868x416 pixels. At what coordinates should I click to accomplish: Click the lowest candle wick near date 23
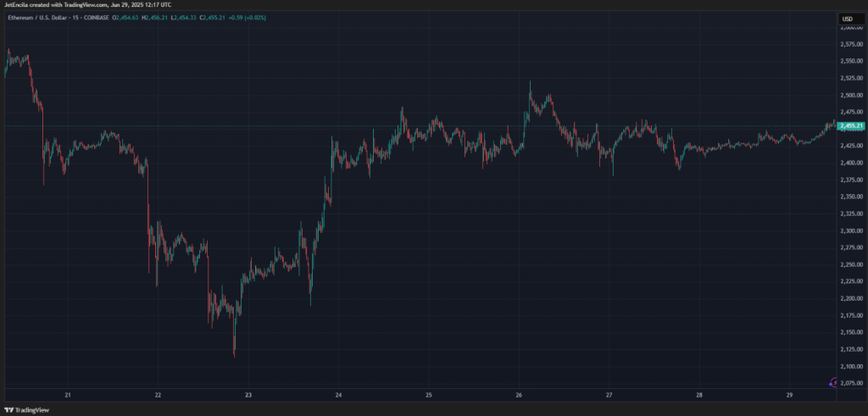(x=234, y=355)
